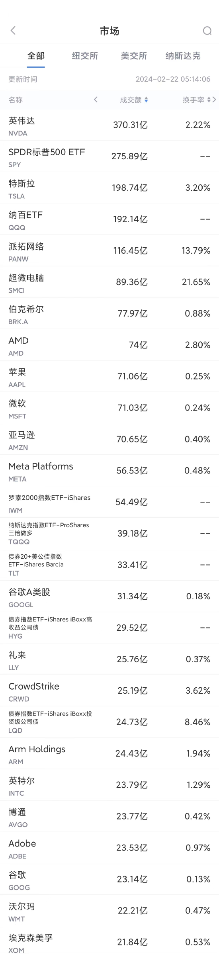Show more columns with right chevron
Image resolution: width=219 pixels, height=980 pixels.
point(214,100)
